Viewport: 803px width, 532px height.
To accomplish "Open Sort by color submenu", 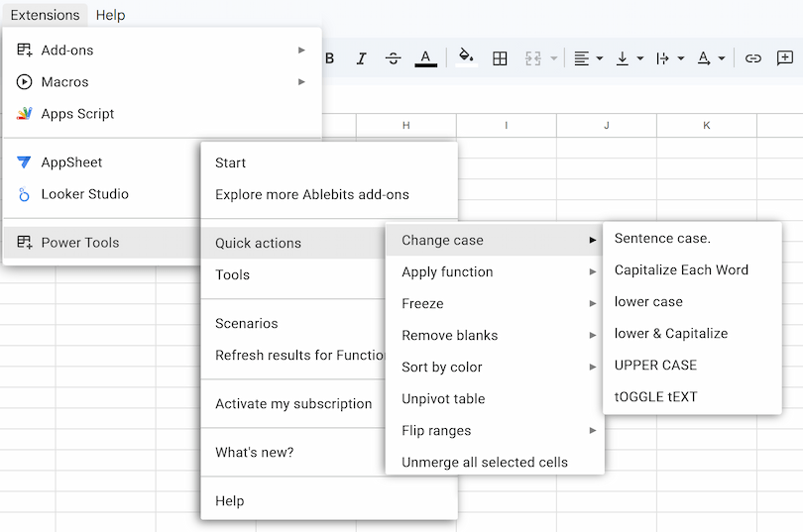I will 495,367.
